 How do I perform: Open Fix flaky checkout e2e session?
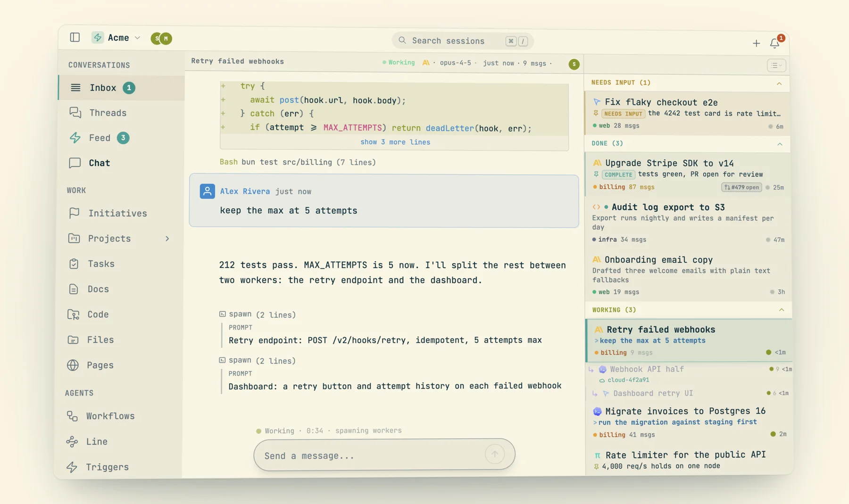tap(688, 113)
